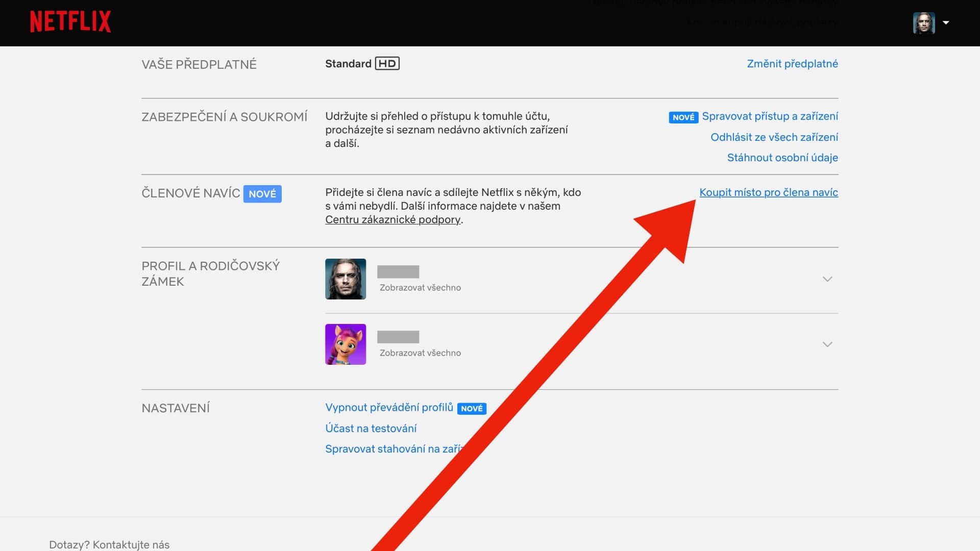Click the NASTAVENÍ section heading
The width and height of the screenshot is (980, 551).
pyautogui.click(x=176, y=408)
